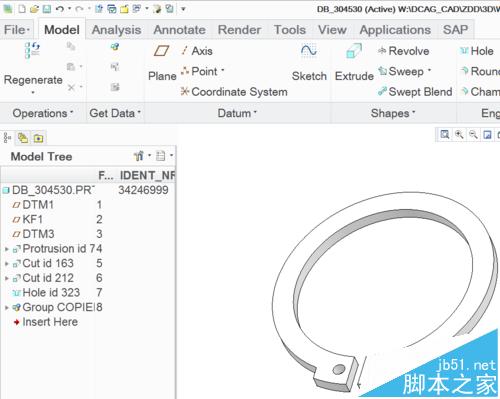Expand the Get Data group menu

pos(115,113)
